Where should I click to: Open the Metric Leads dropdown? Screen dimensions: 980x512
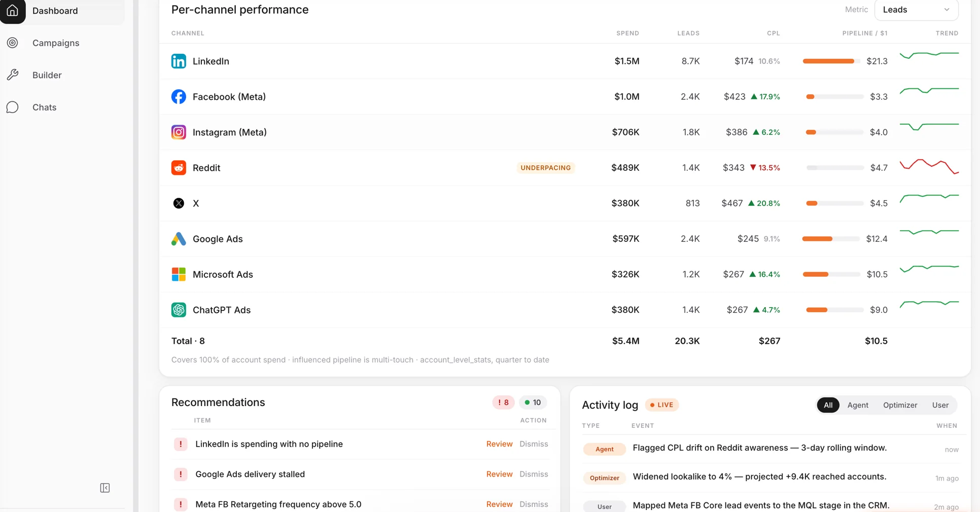click(917, 10)
